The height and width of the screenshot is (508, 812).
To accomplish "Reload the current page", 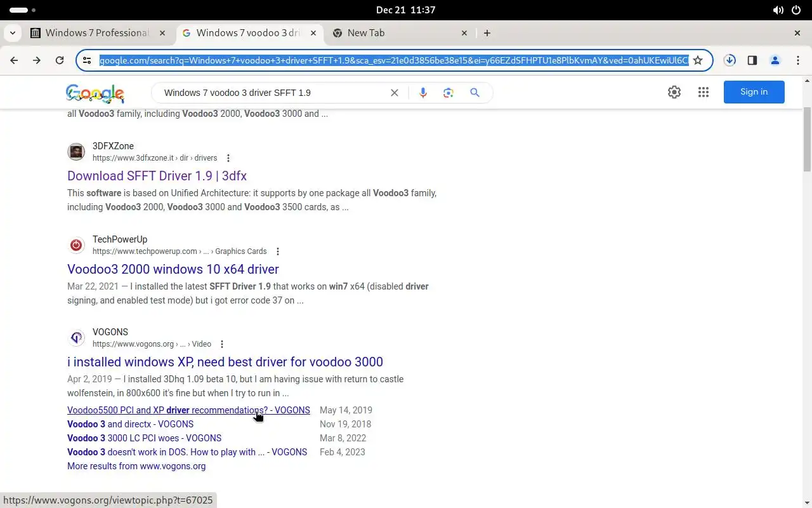I will pos(60,60).
